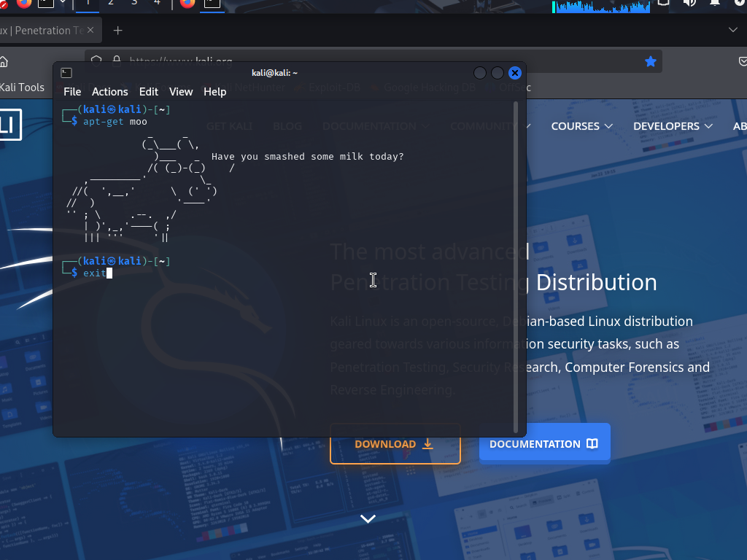Click the Firefox home button
The width and height of the screenshot is (747, 560).
(x=4, y=62)
